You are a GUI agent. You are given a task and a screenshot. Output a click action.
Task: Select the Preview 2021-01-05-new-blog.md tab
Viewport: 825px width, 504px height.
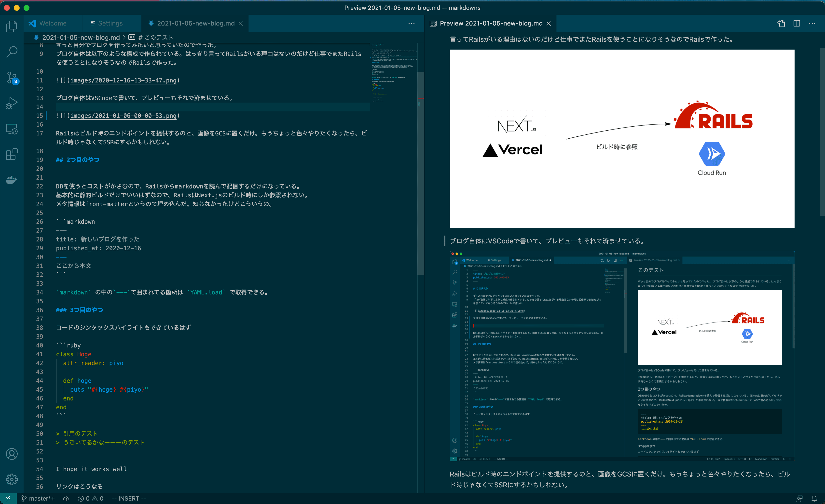pos(491,23)
